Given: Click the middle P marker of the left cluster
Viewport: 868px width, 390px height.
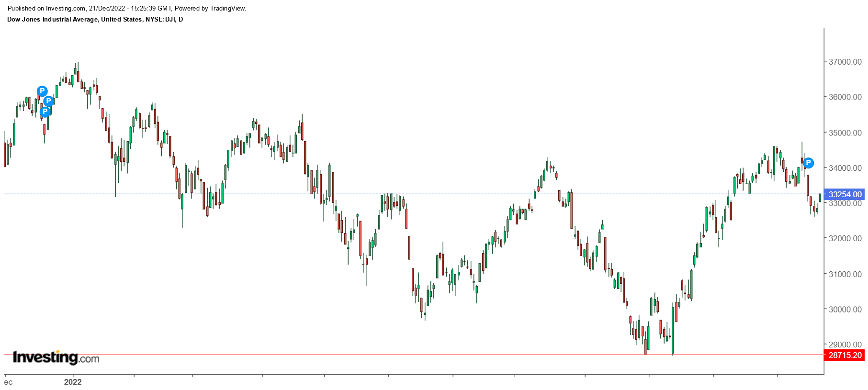Looking at the screenshot, I should [x=48, y=101].
